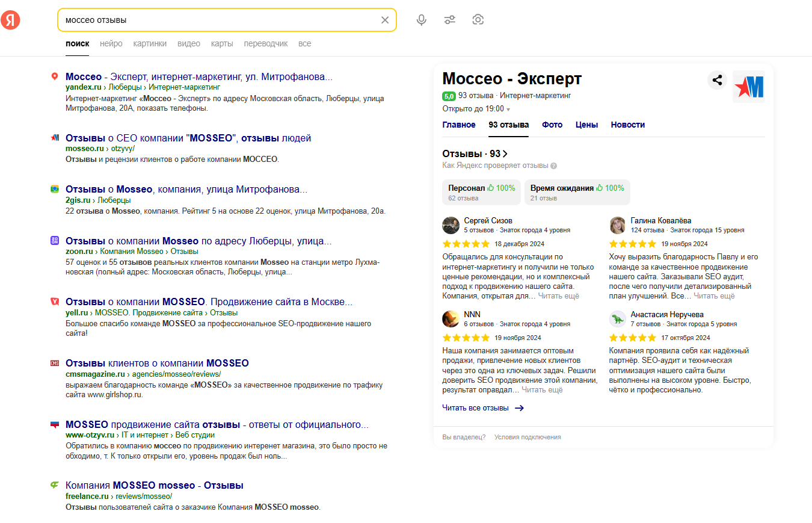Click the reviews/mosseo/ breadcrumb under freelance.ru
The width and height of the screenshot is (812, 523).
(144, 497)
